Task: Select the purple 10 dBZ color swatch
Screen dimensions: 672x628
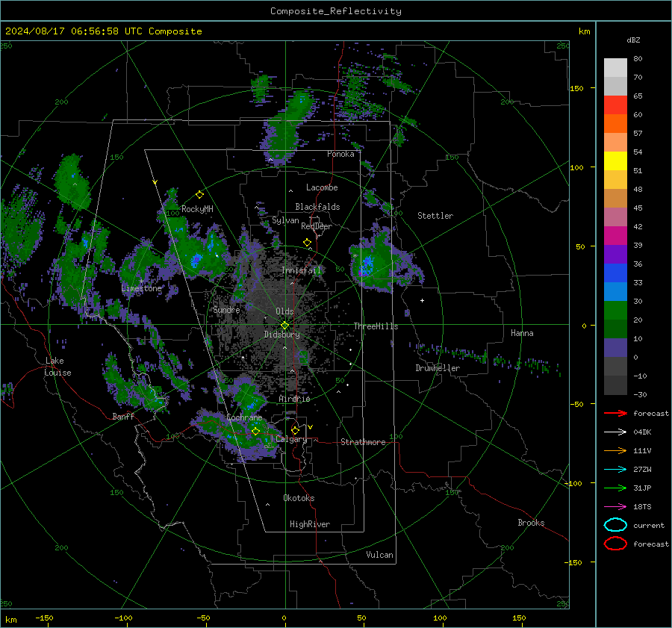Action: 615,348
